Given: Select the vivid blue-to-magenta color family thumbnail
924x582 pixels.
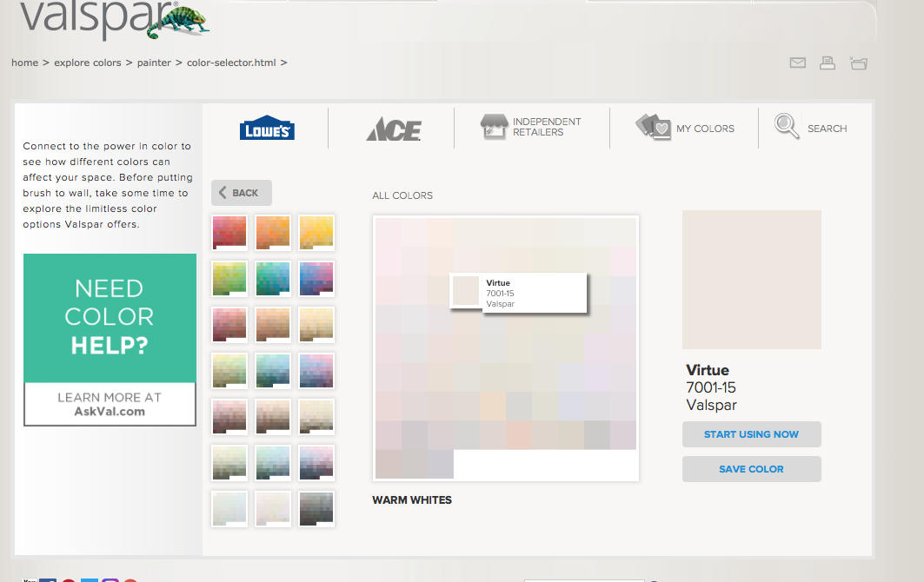Looking at the screenshot, I should (316, 278).
